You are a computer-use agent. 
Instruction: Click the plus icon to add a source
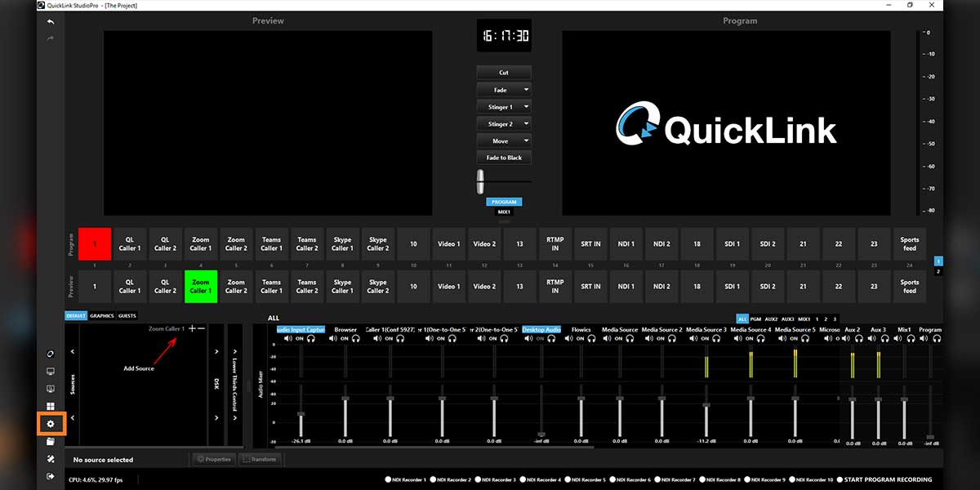coord(192,328)
